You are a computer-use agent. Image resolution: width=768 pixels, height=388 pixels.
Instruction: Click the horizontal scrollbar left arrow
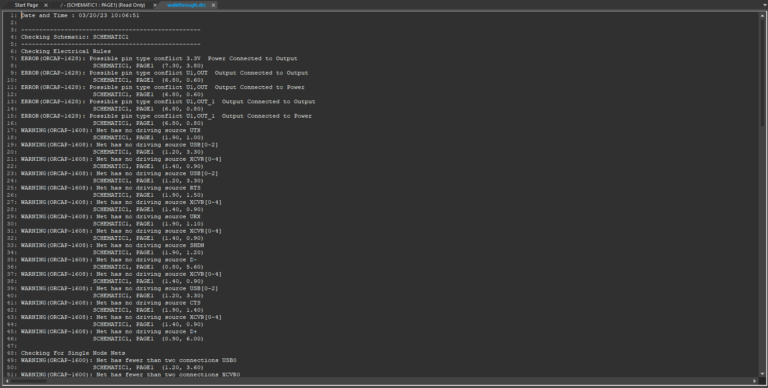click(7, 381)
